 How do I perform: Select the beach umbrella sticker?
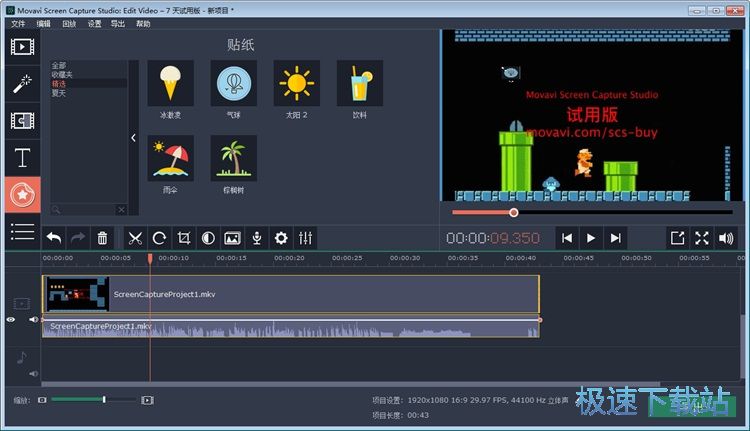tap(171, 158)
